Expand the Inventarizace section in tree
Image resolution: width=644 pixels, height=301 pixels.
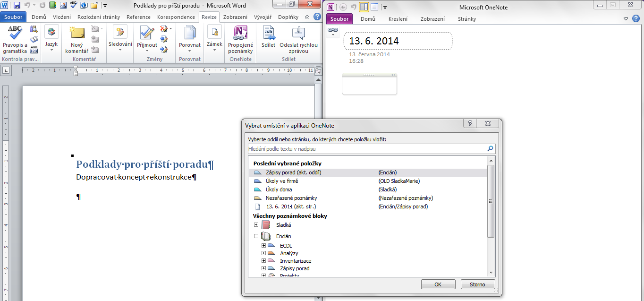(x=264, y=261)
